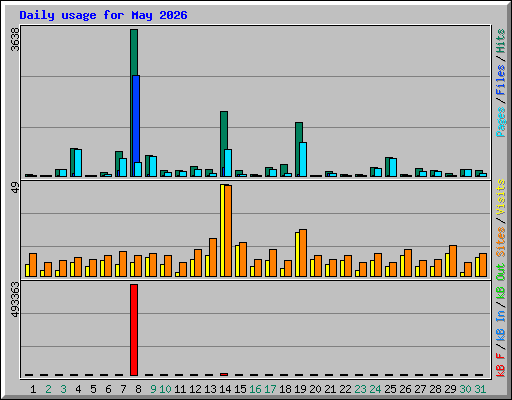Click the yellow 'Visits' legend label
512x400 pixels.
501,197
